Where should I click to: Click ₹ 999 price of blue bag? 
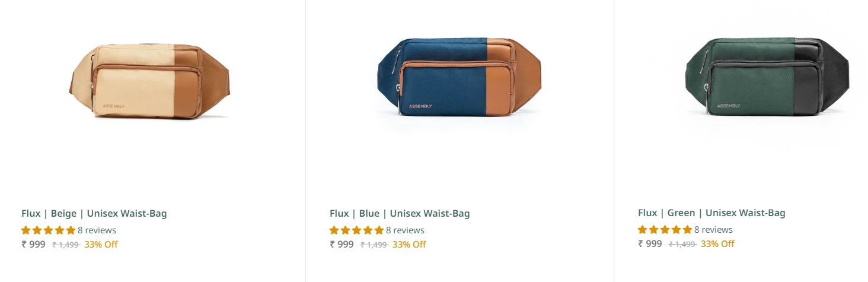[342, 244]
